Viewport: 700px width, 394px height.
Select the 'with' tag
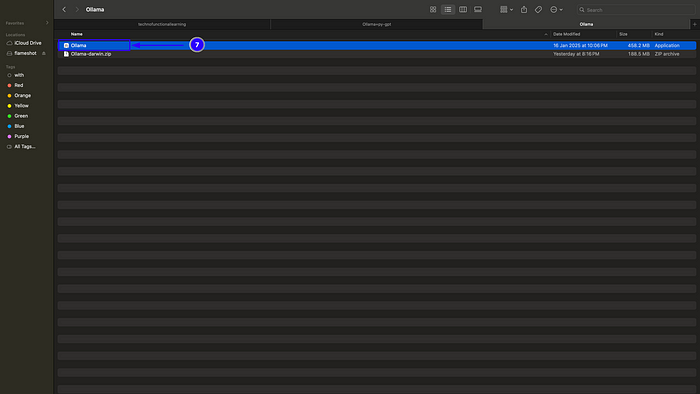[x=19, y=75]
